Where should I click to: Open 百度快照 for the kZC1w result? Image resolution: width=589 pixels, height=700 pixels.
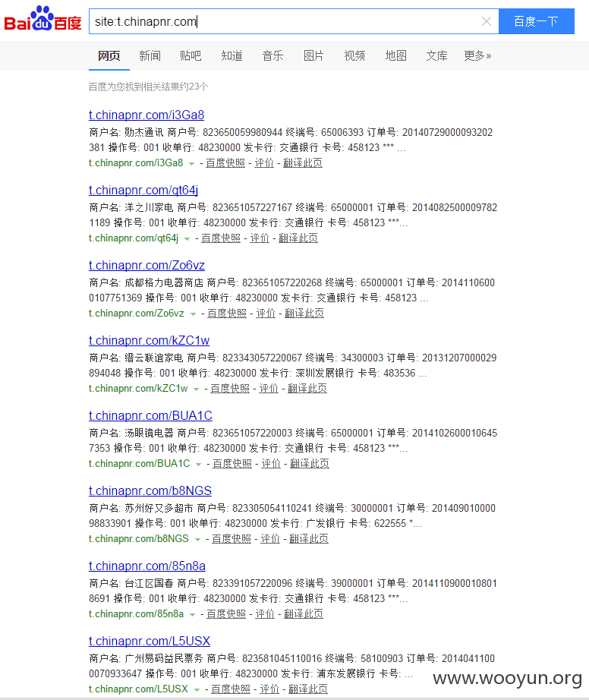230,389
